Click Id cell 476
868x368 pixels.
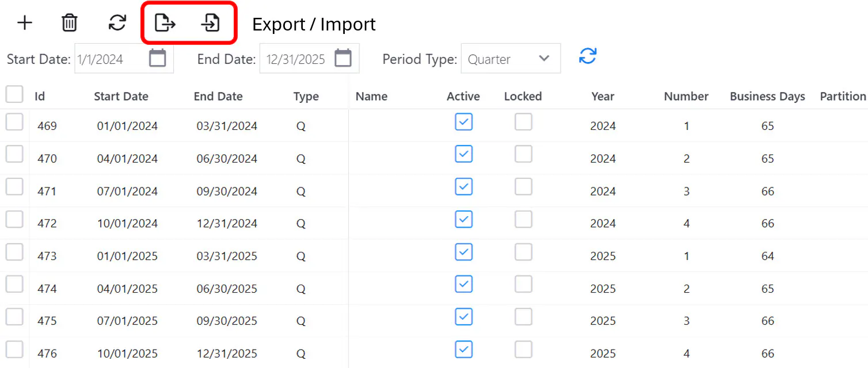[x=47, y=354]
